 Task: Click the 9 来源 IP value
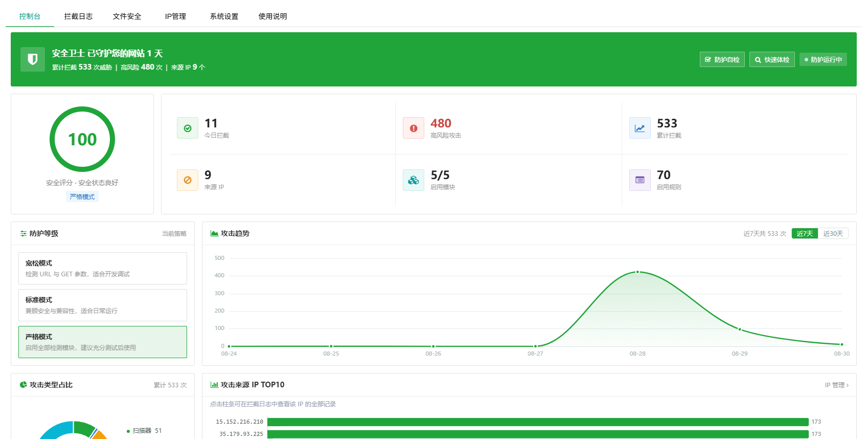point(208,175)
